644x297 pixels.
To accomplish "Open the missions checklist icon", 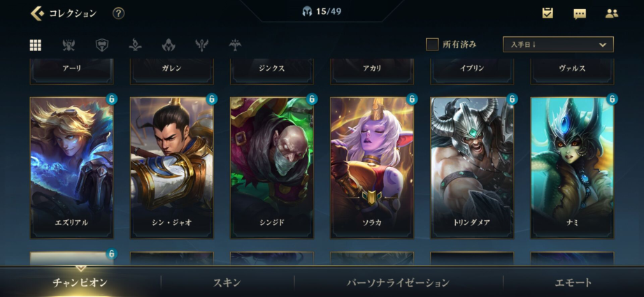I will click(548, 13).
